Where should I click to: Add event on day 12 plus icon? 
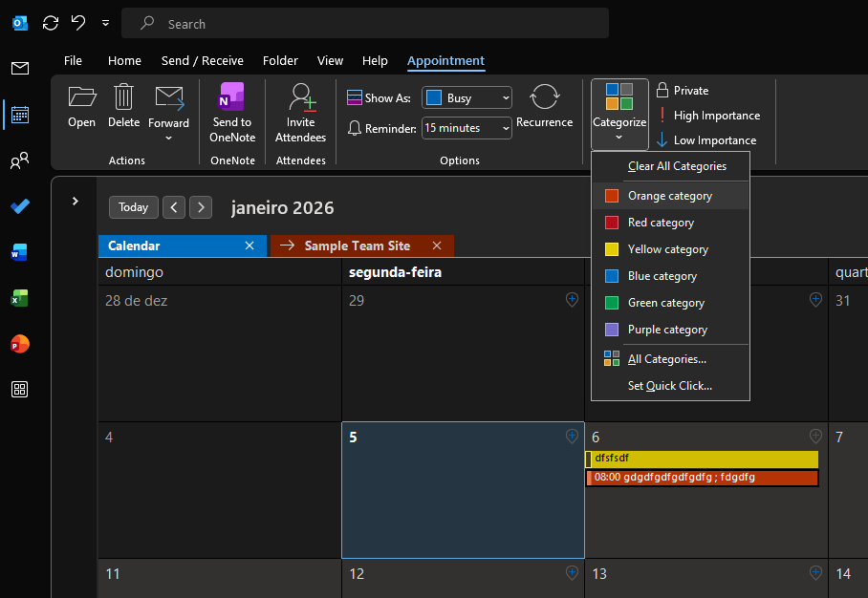click(572, 572)
